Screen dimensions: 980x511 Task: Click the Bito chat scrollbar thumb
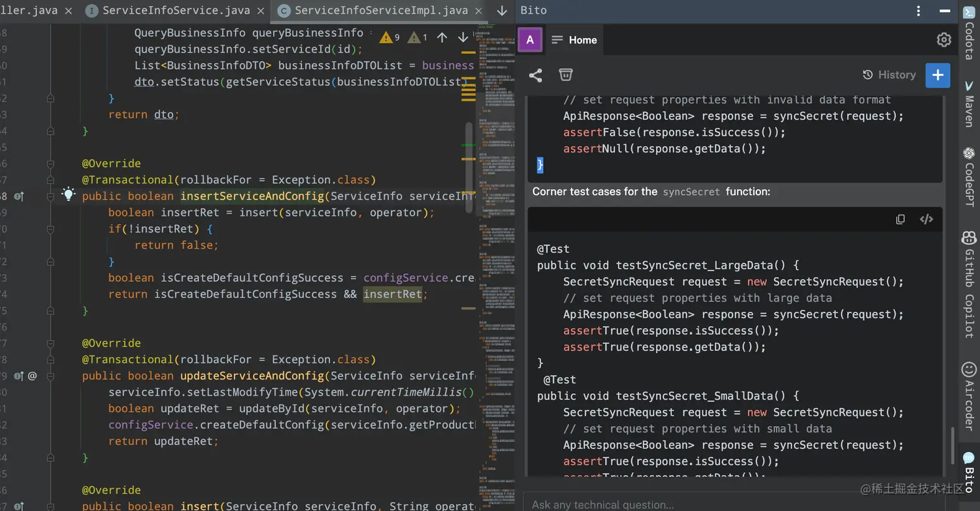(952, 447)
